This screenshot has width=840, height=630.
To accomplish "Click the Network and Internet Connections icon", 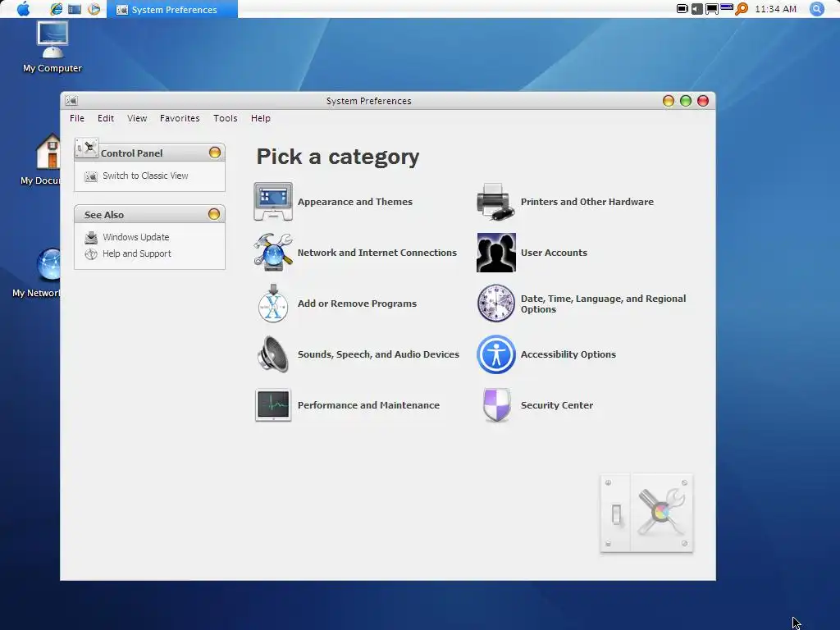I will [x=273, y=253].
